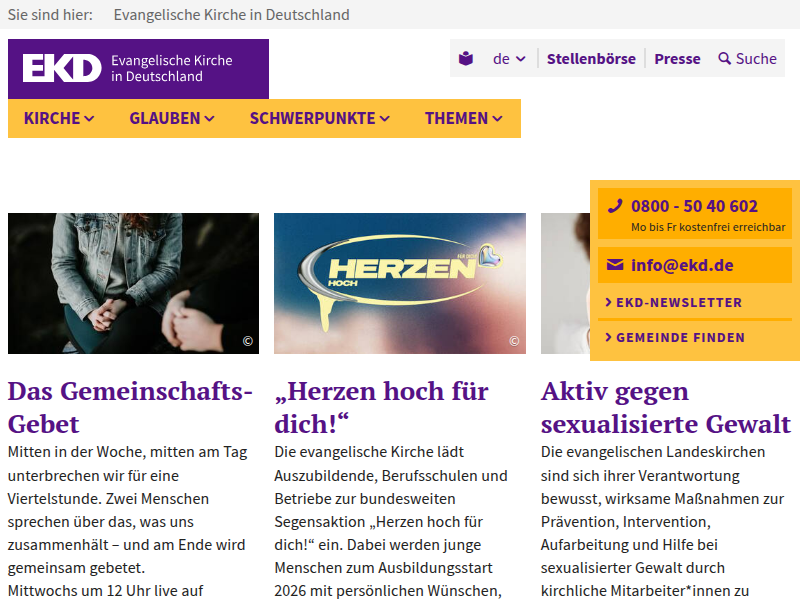Open headline 'Herzen hoch für dich!'

click(x=381, y=408)
